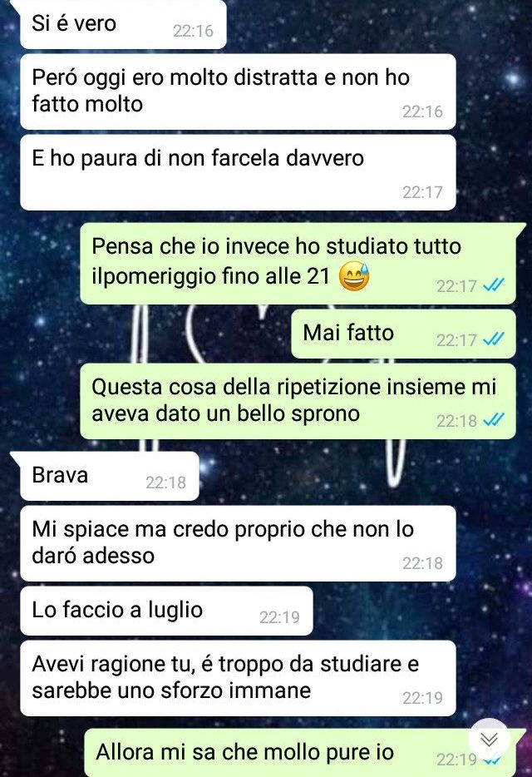Select message 'Questa cosa della ripetizione insieme'

pyautogui.click(x=298, y=401)
